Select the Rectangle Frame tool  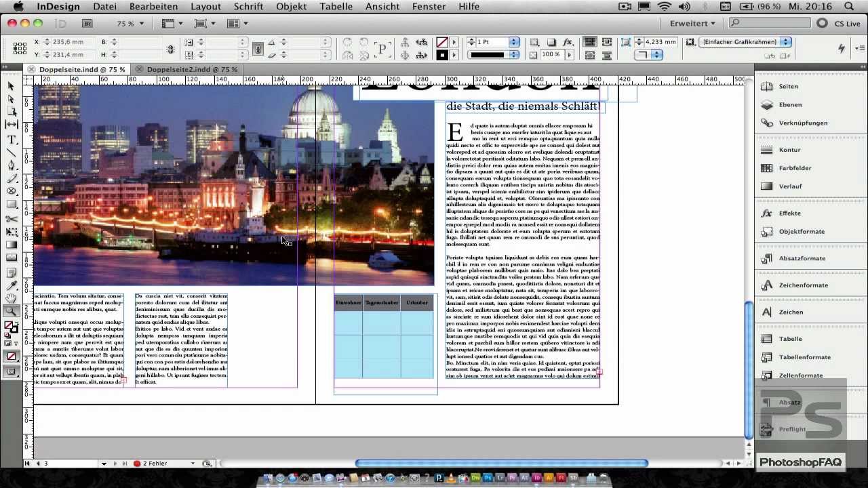tap(11, 192)
